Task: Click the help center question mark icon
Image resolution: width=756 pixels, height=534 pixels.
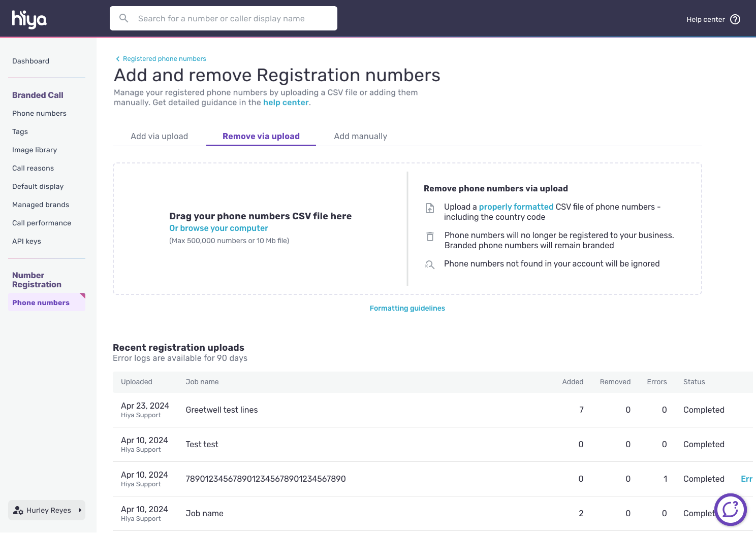Action: [x=735, y=19]
